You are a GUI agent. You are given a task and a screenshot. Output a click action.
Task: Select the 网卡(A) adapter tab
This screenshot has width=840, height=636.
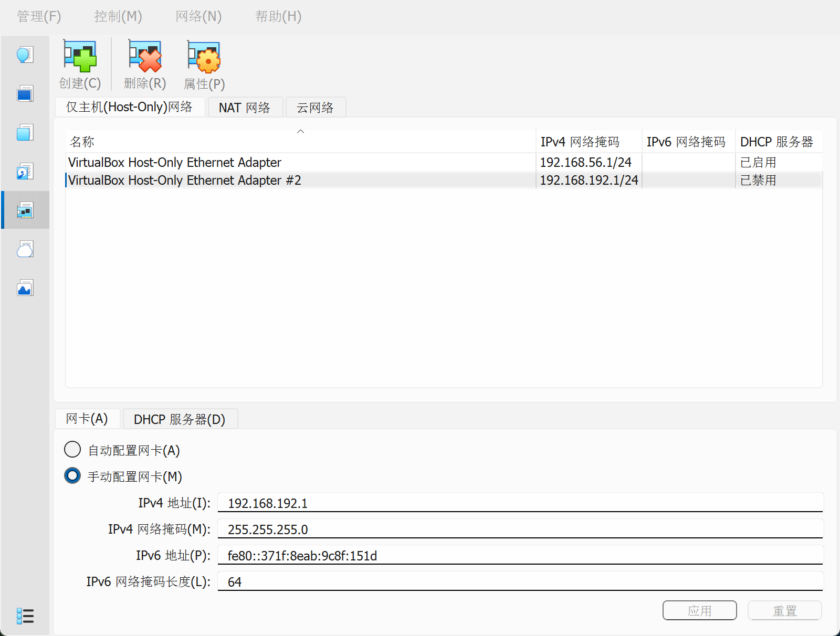(87, 419)
